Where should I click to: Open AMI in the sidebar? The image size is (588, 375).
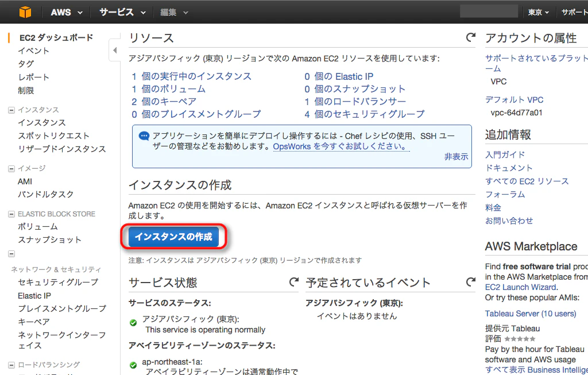point(25,181)
